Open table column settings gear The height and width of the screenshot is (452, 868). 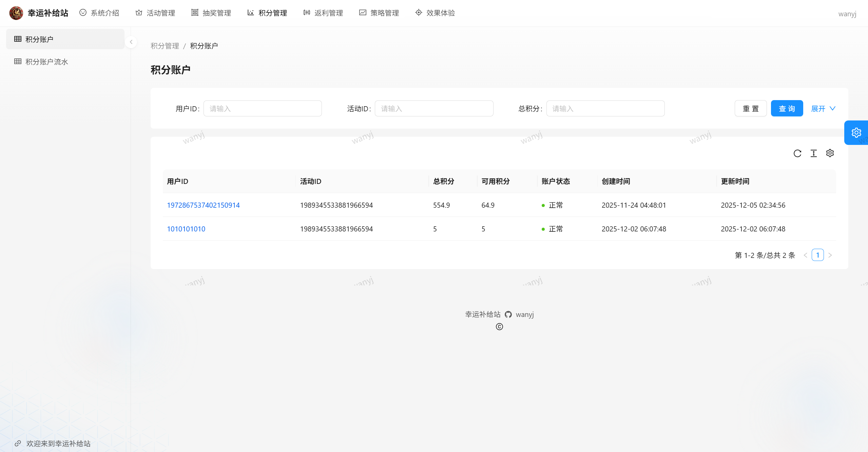tap(830, 153)
